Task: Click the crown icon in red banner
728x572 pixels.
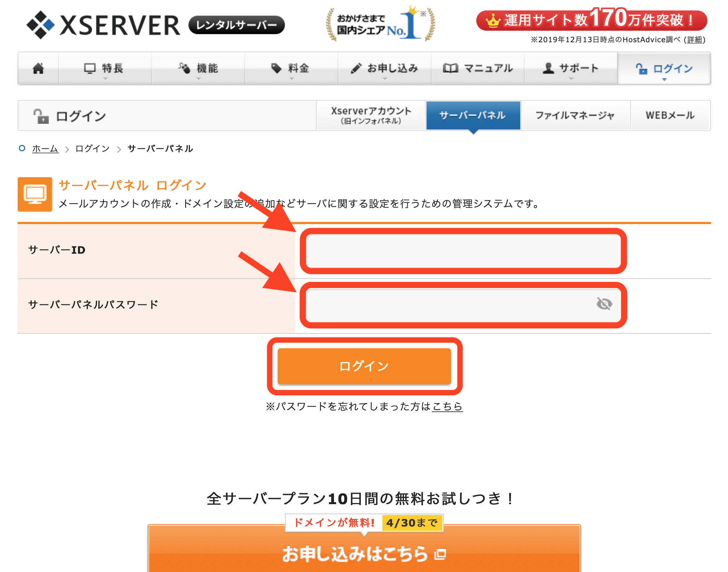Action: 493,21
